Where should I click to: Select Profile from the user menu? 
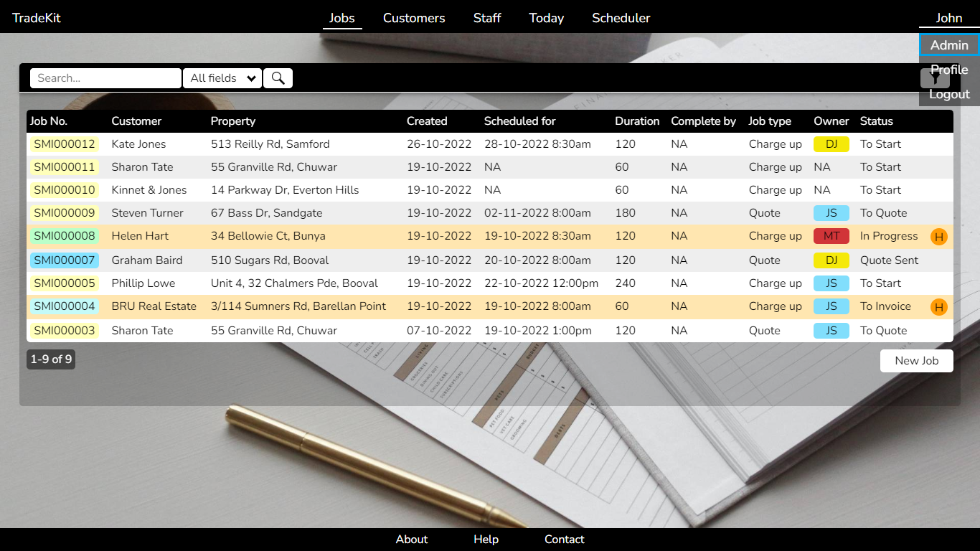tap(949, 70)
